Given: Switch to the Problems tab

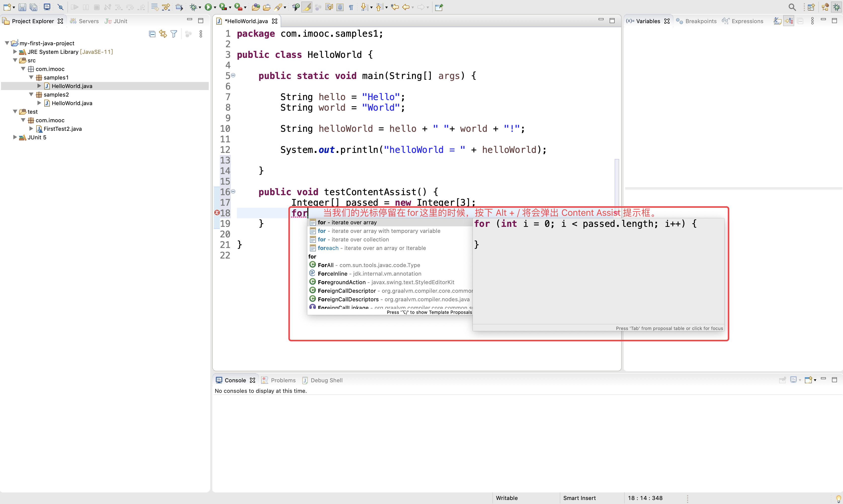Looking at the screenshot, I should 278,380.
